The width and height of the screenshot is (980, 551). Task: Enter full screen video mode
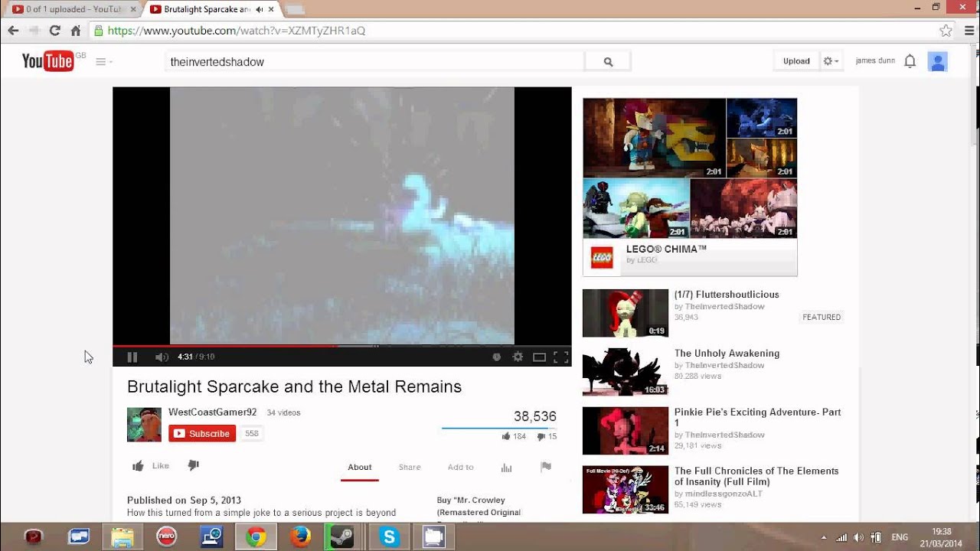click(560, 357)
